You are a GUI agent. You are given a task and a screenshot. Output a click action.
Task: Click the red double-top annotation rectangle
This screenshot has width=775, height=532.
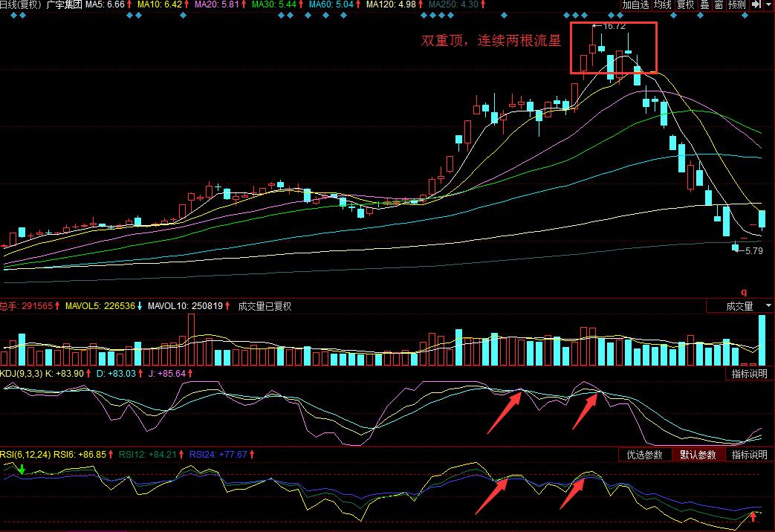pos(614,48)
